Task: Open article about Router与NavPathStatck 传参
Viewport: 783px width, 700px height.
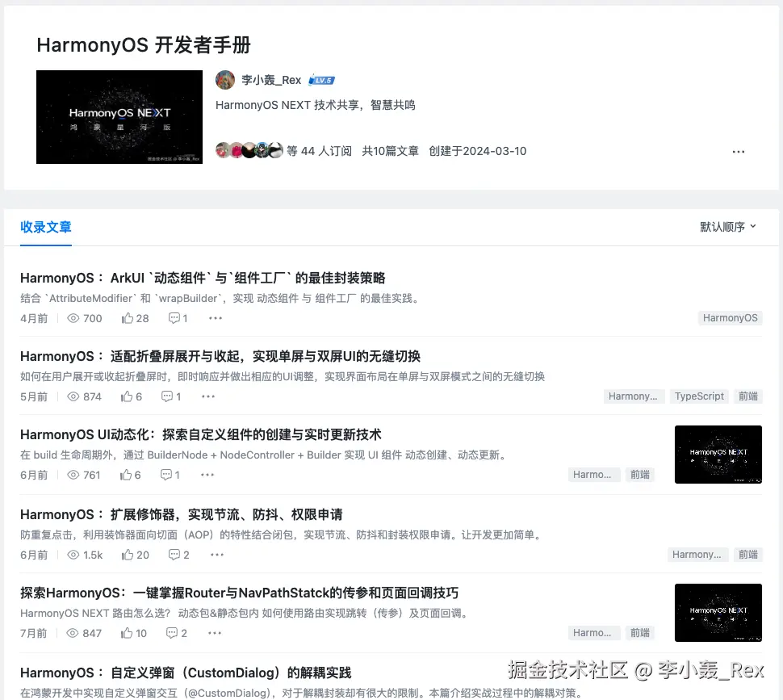Action: 239,593
